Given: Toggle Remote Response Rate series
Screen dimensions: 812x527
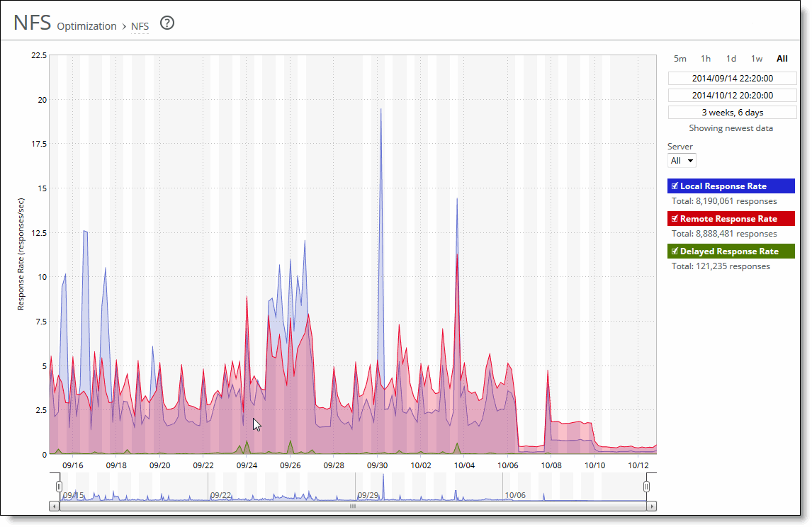Looking at the screenshot, I should [x=675, y=219].
